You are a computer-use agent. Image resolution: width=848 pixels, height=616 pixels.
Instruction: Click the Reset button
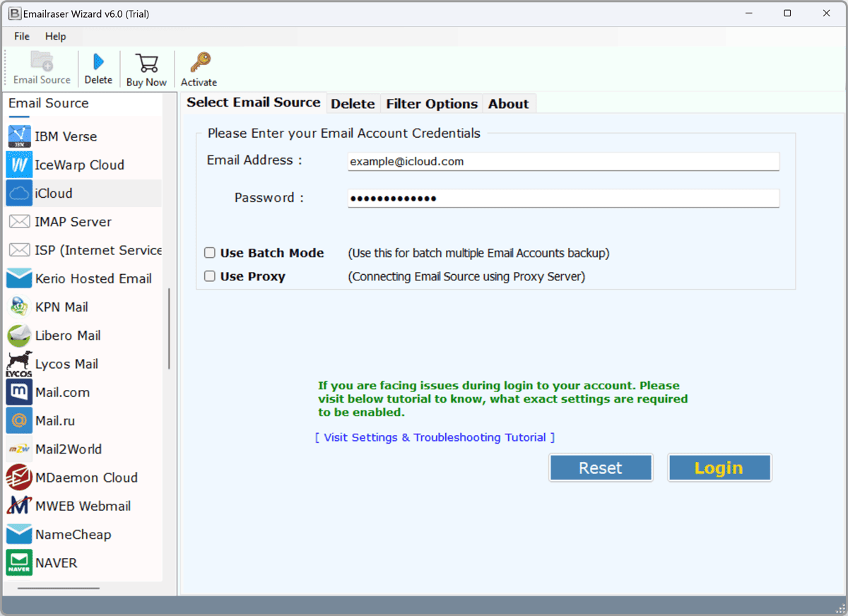point(601,468)
